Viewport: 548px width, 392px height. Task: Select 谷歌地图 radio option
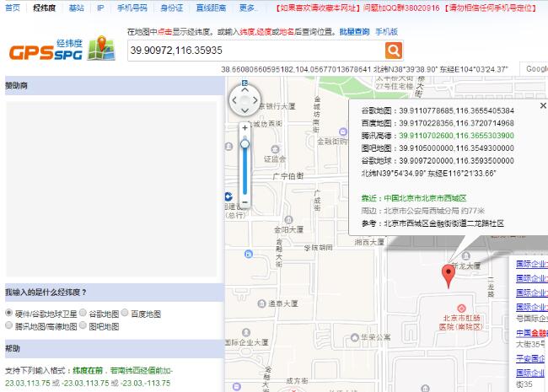point(83,313)
